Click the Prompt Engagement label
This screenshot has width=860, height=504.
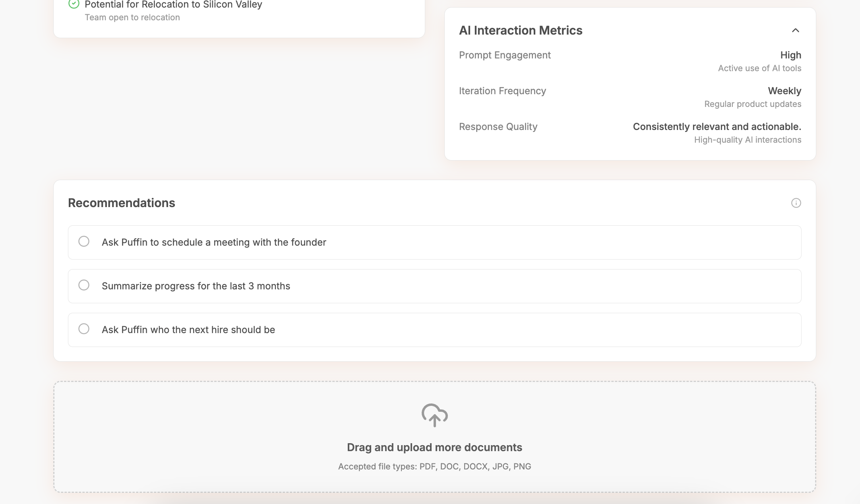click(x=505, y=55)
